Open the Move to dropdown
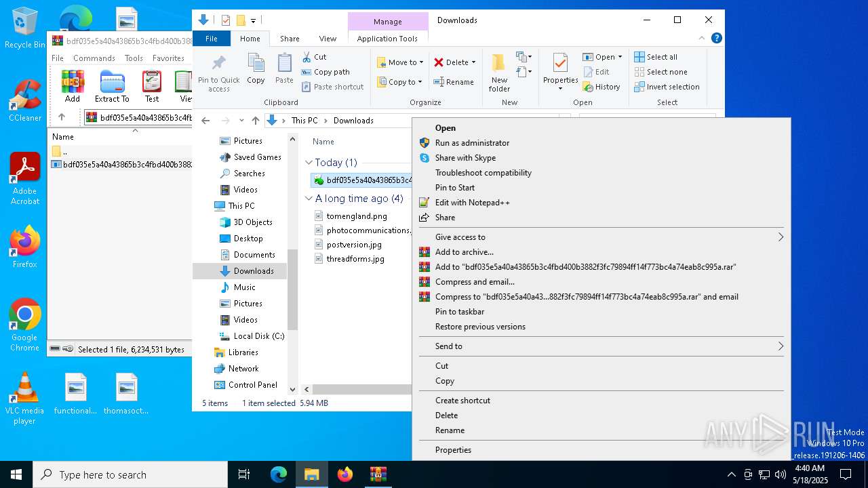This screenshot has height=488, width=868. (400, 62)
